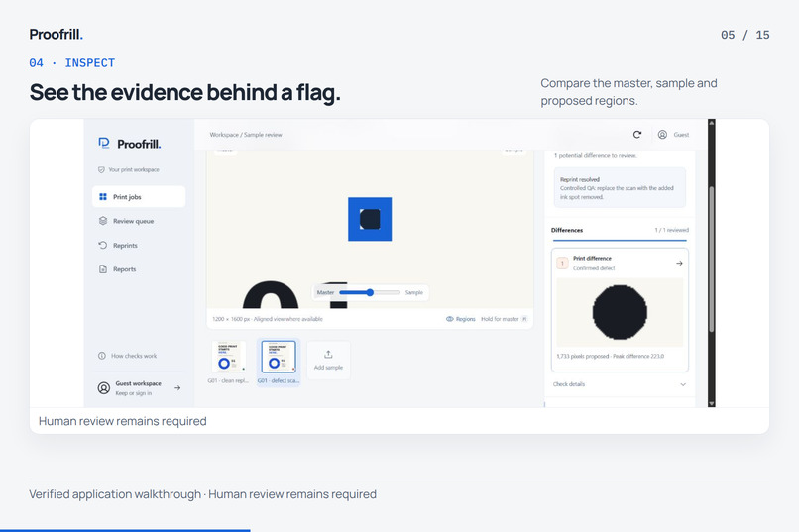Image resolution: width=799 pixels, height=532 pixels.
Task: Click the Workspace breadcrumb link
Action: coord(224,135)
